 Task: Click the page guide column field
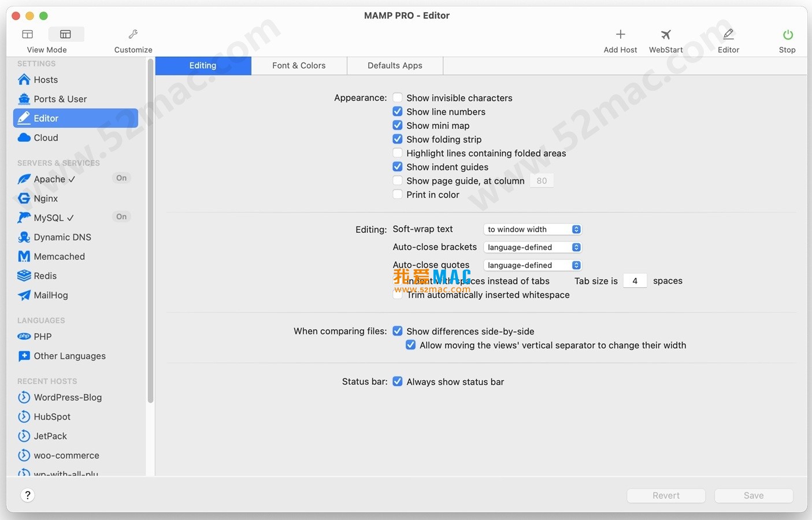click(542, 181)
